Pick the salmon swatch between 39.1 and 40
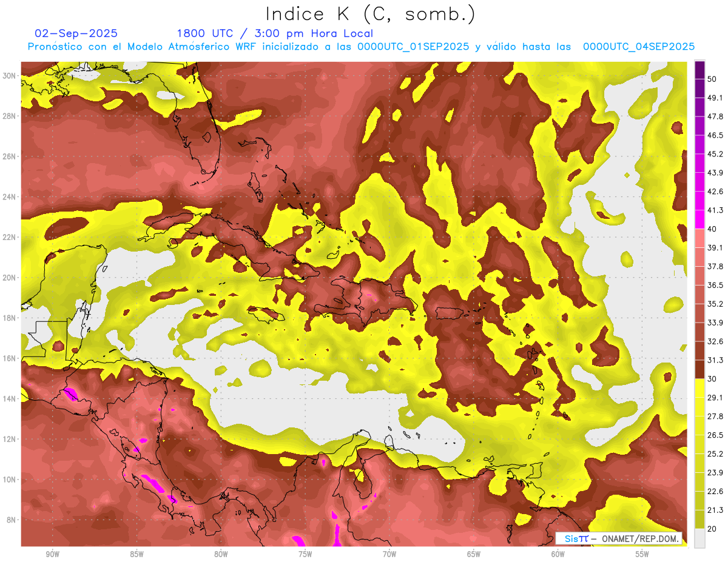Image resolution: width=728 pixels, height=562 pixels. tap(699, 238)
